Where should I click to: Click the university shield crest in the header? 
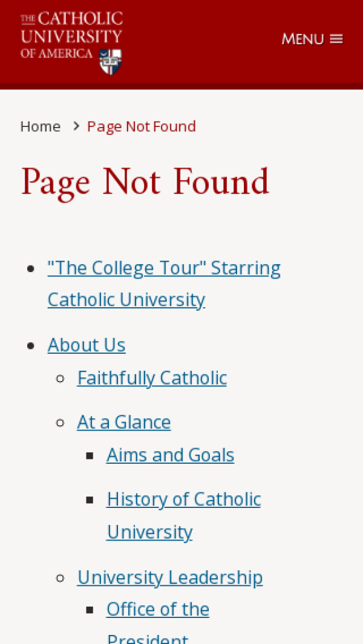pos(110,61)
